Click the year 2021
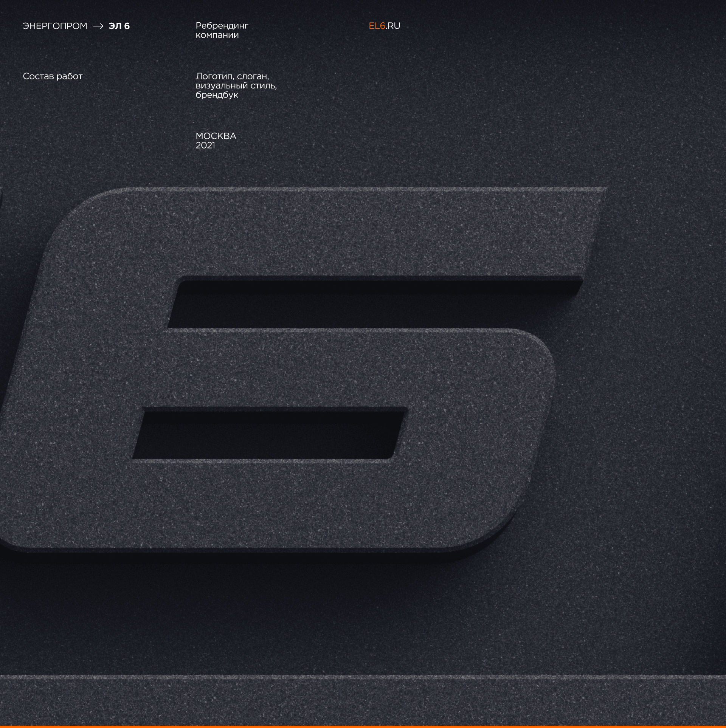Screen dimensions: 726x728 [x=205, y=146]
